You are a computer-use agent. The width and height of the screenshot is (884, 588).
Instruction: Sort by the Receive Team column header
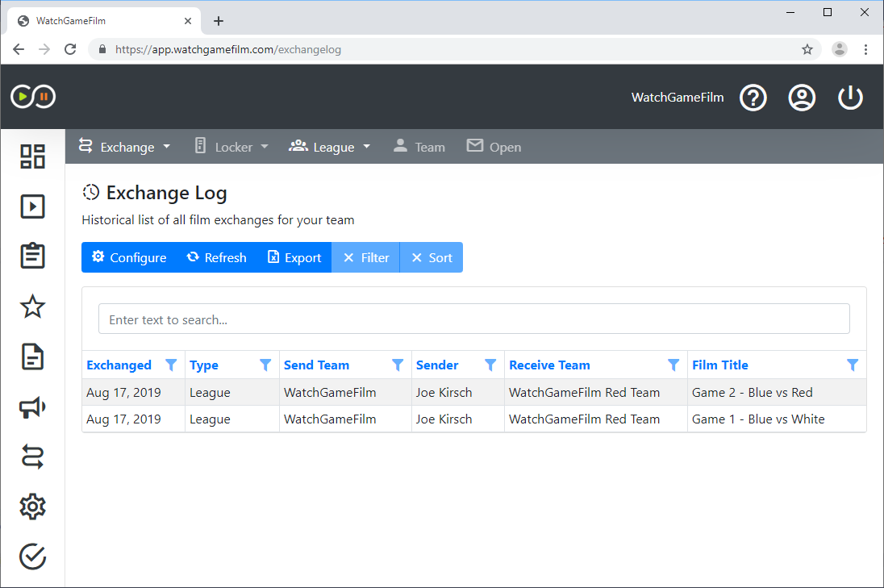(x=550, y=365)
